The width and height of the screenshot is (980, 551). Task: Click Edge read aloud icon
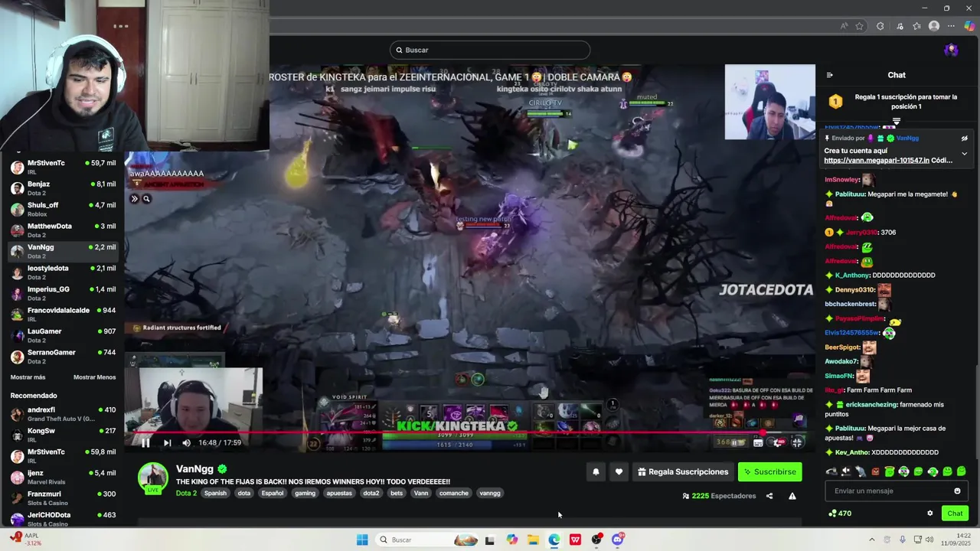(x=844, y=26)
